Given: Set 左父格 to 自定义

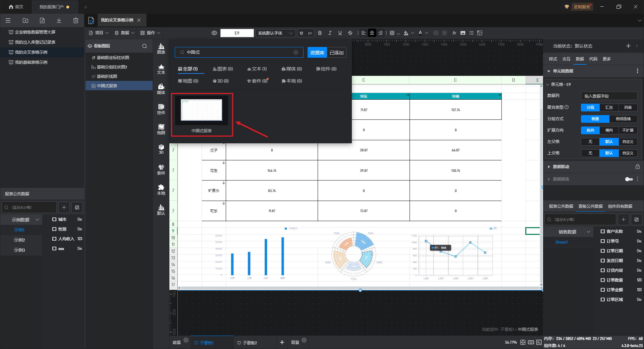Looking at the screenshot, I should (x=628, y=142).
